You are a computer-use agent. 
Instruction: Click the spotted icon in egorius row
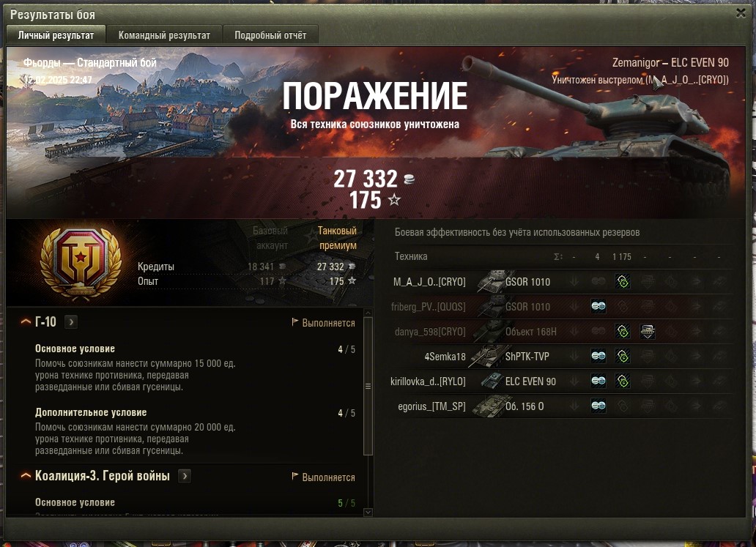coord(598,406)
